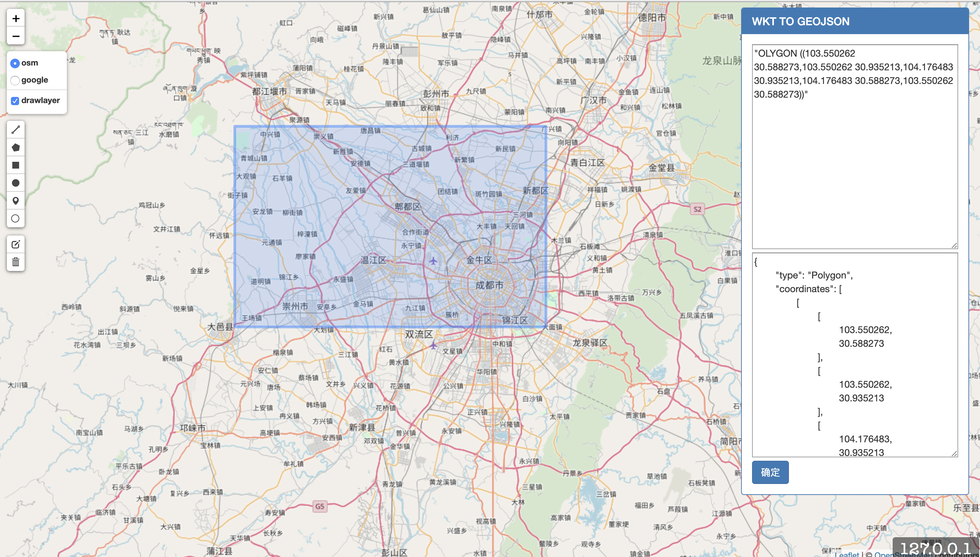Click the 新都区 label on map

[x=536, y=190]
